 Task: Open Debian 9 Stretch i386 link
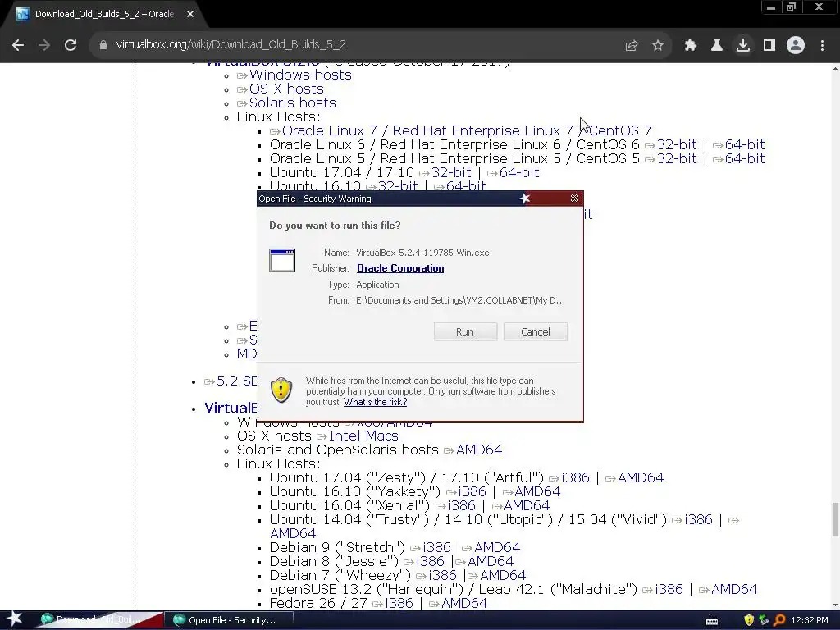[x=436, y=547]
